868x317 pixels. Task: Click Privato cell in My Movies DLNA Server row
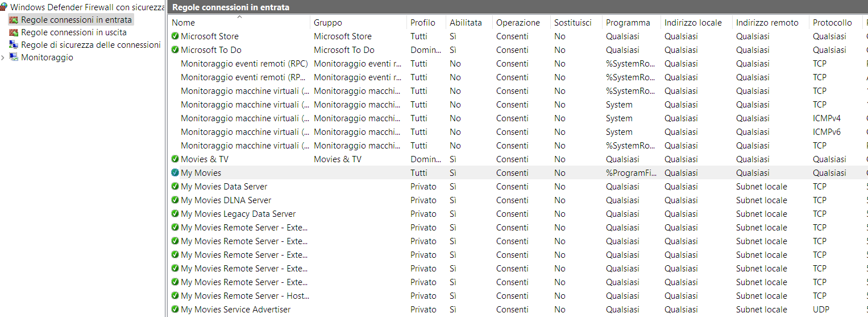pos(423,200)
